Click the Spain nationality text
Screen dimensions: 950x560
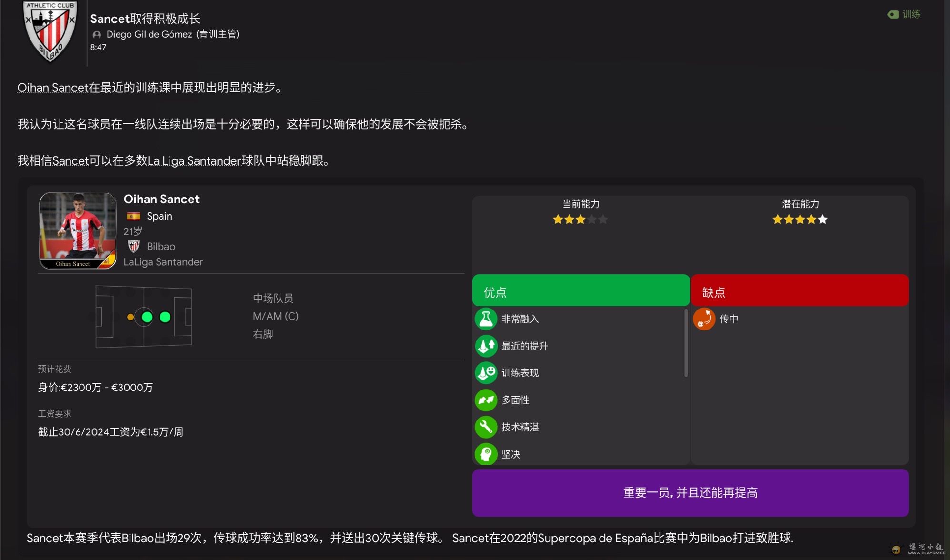tap(160, 216)
